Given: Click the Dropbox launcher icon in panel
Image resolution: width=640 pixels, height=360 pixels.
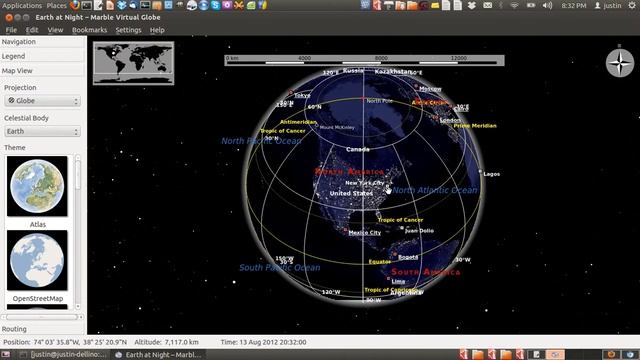Looking at the screenshot, I should click(x=122, y=5).
